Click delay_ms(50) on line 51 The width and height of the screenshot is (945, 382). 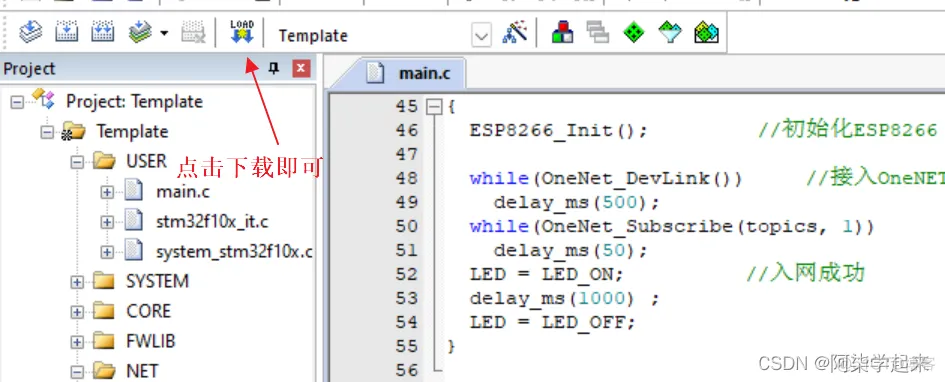point(571,251)
